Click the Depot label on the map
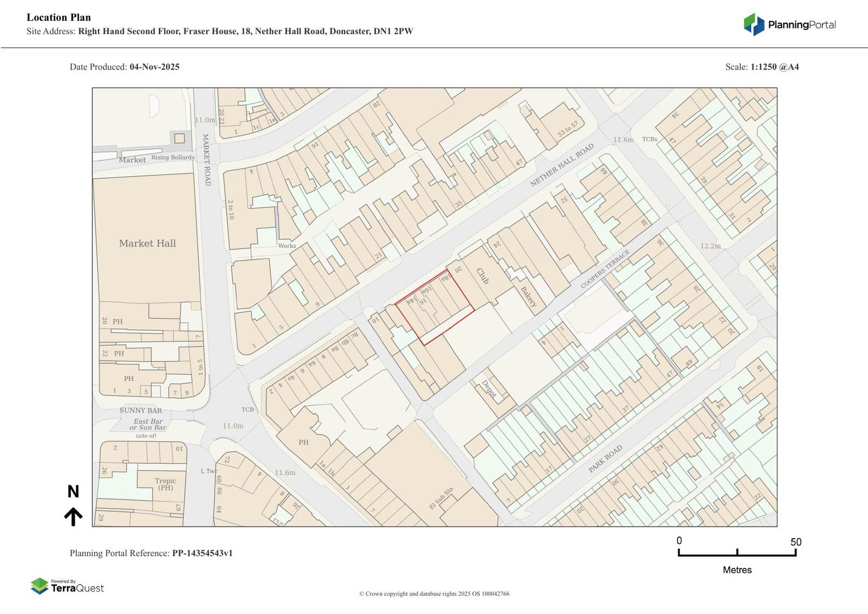 click(489, 389)
